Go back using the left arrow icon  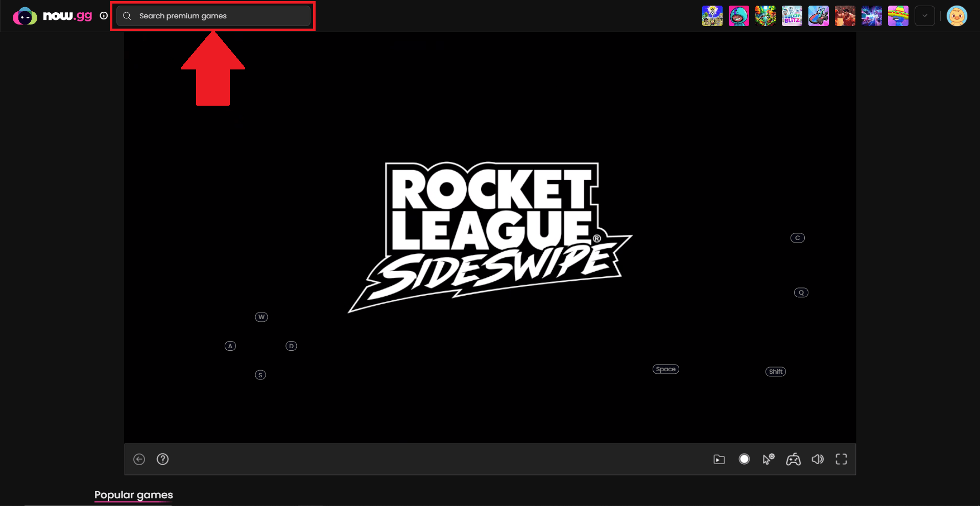(139, 459)
